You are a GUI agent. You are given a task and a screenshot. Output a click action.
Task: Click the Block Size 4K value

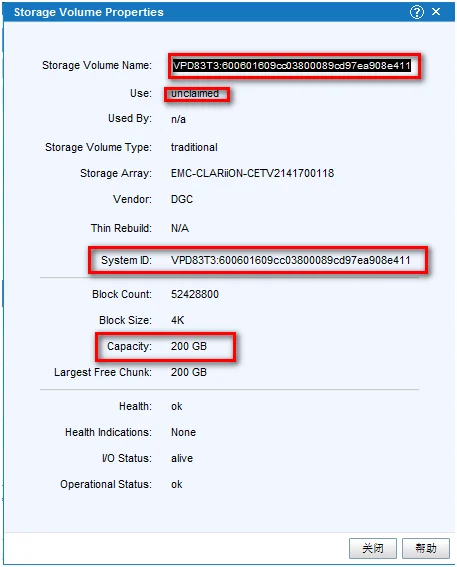[x=177, y=320]
